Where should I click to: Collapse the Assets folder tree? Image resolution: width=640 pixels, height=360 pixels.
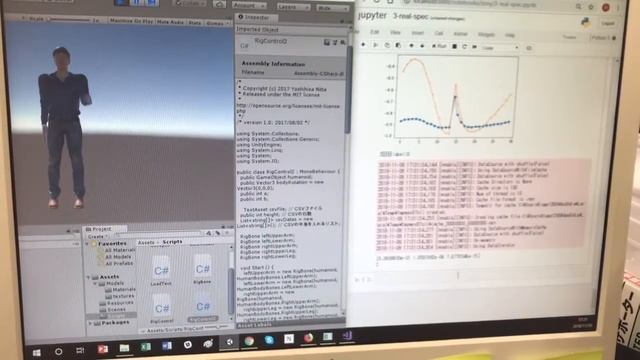88,277
